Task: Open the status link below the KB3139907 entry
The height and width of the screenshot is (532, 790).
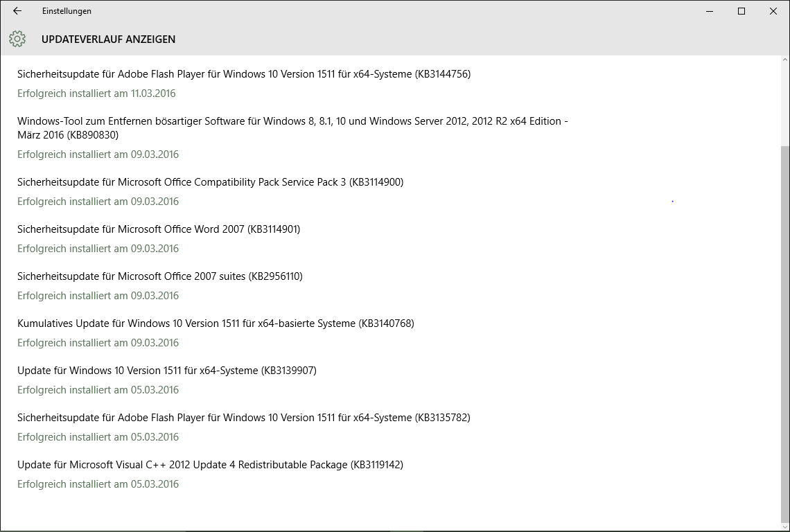Action: click(98, 390)
